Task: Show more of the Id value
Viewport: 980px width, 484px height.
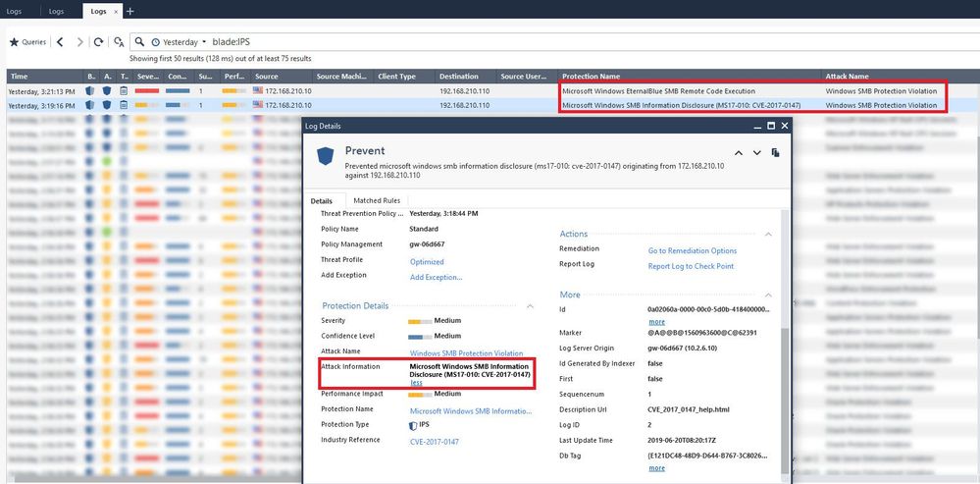Action: coord(657,322)
